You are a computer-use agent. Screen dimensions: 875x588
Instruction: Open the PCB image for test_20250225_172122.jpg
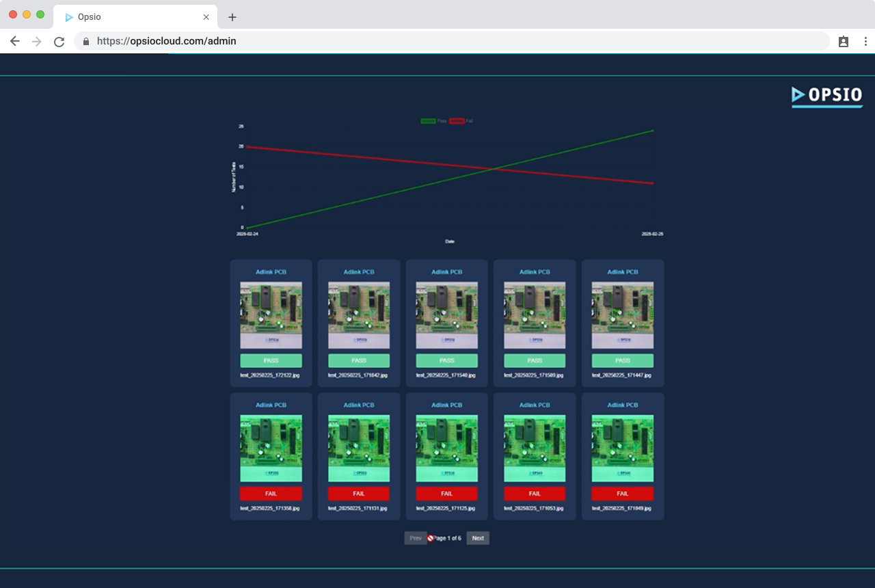click(x=271, y=316)
